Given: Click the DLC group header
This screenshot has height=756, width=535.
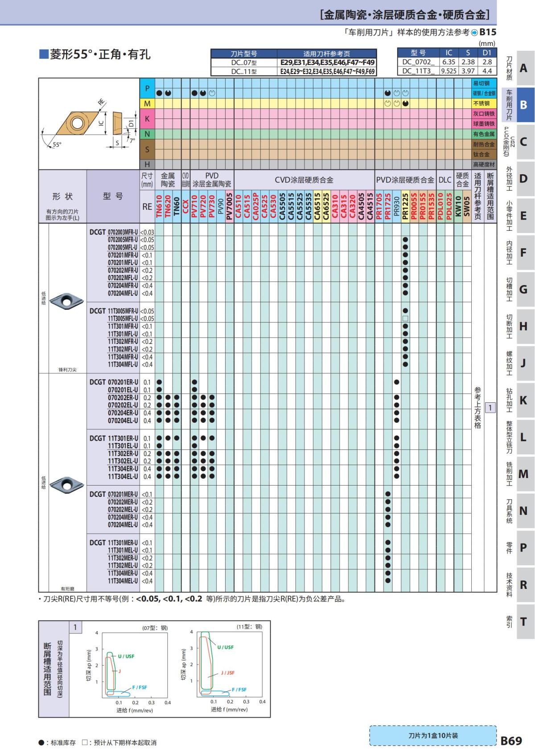Looking at the screenshot, I should pyautogui.click(x=445, y=180).
